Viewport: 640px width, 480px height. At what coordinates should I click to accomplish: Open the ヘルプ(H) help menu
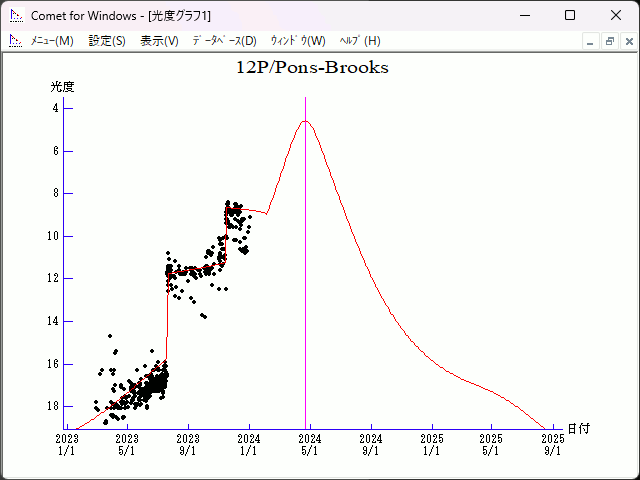(360, 41)
